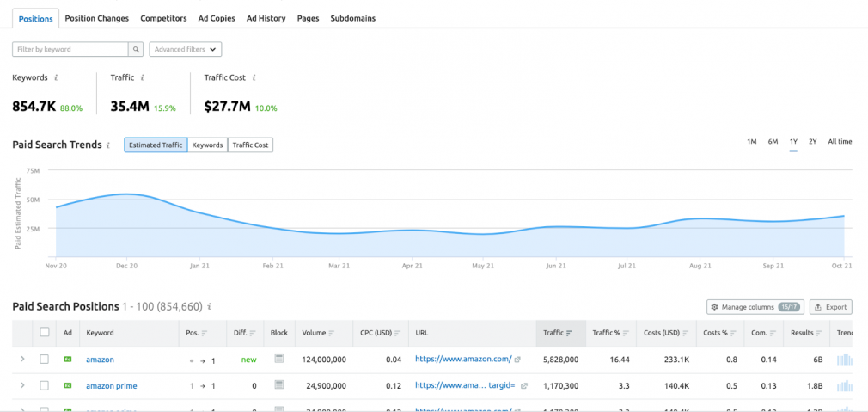
Task: Click the Keyword column header
Action: [x=100, y=334]
